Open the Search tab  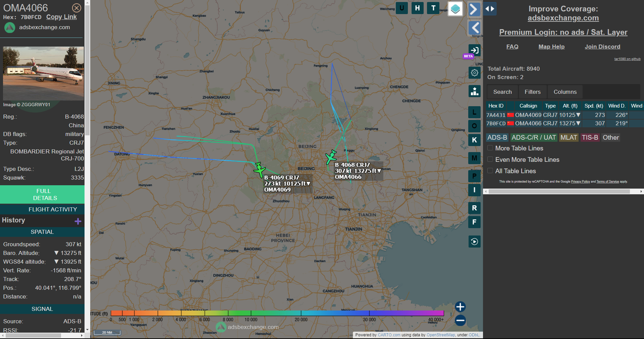(x=502, y=92)
